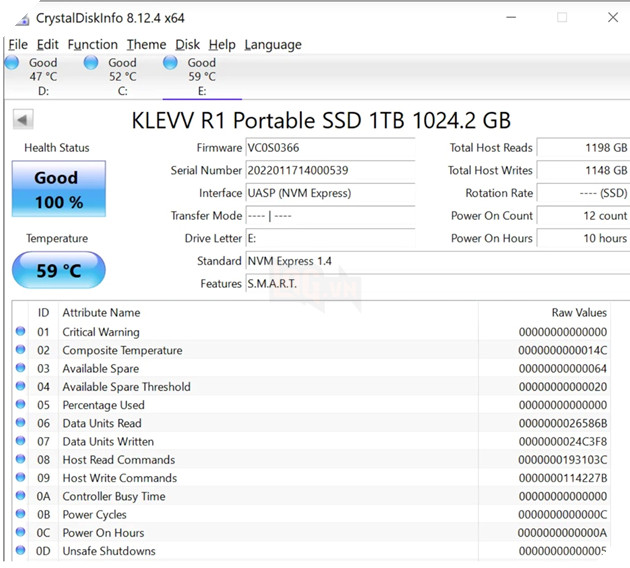Open the Disk menu

pyautogui.click(x=187, y=45)
